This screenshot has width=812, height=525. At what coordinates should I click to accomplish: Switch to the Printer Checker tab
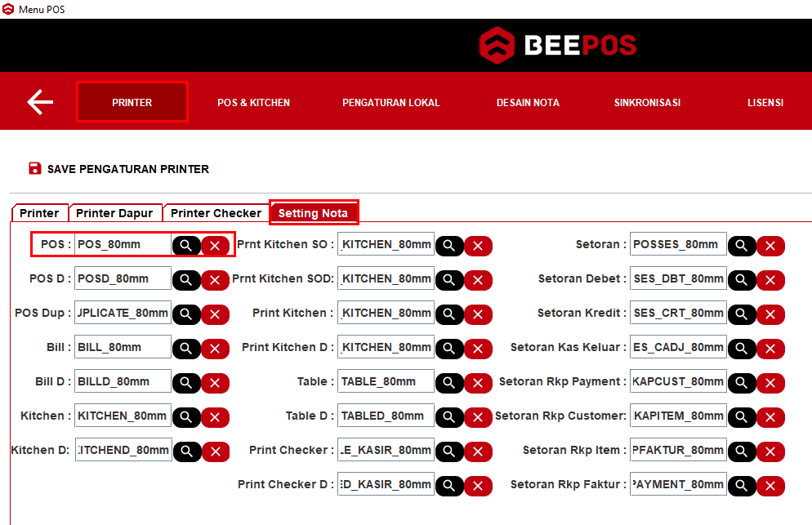[216, 213]
